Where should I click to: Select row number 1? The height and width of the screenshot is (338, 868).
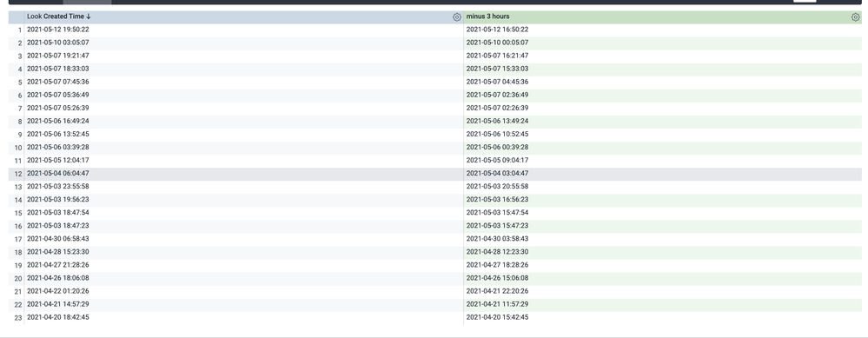(20, 30)
